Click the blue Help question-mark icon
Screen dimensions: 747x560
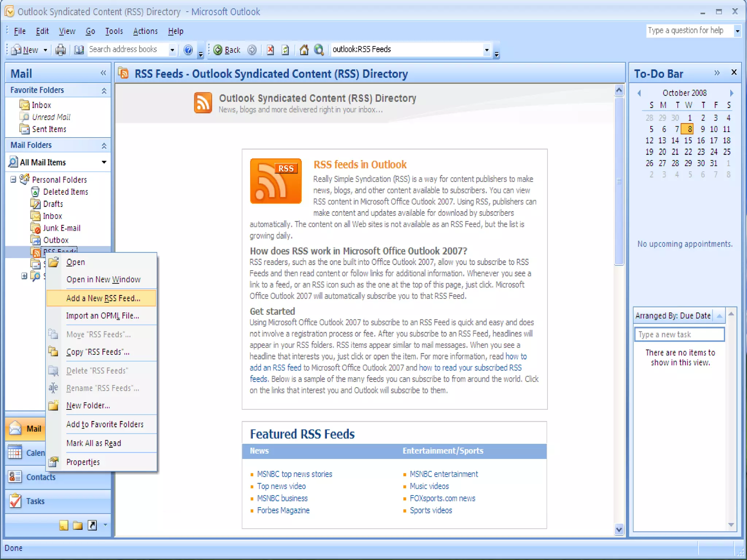188,50
